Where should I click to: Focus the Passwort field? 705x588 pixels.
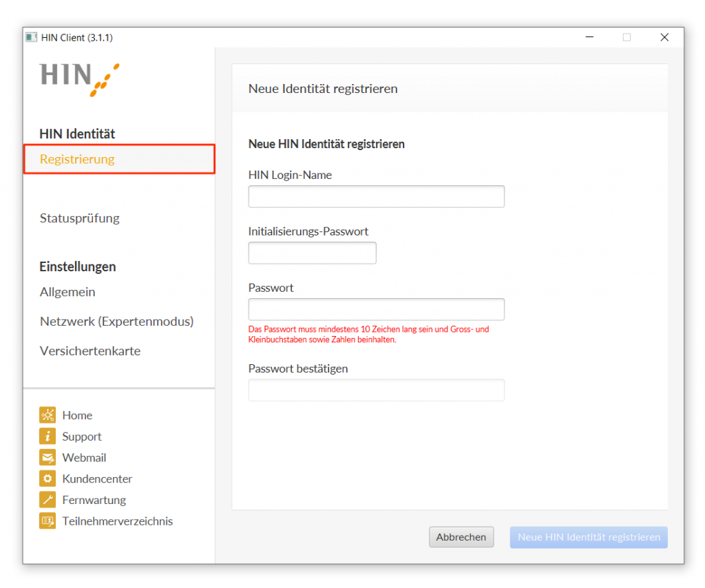tap(377, 309)
